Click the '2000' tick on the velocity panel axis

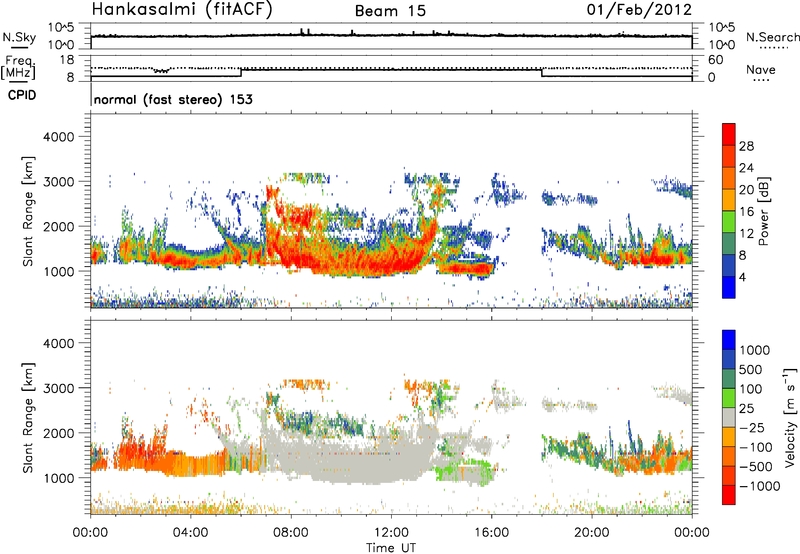coord(59,433)
